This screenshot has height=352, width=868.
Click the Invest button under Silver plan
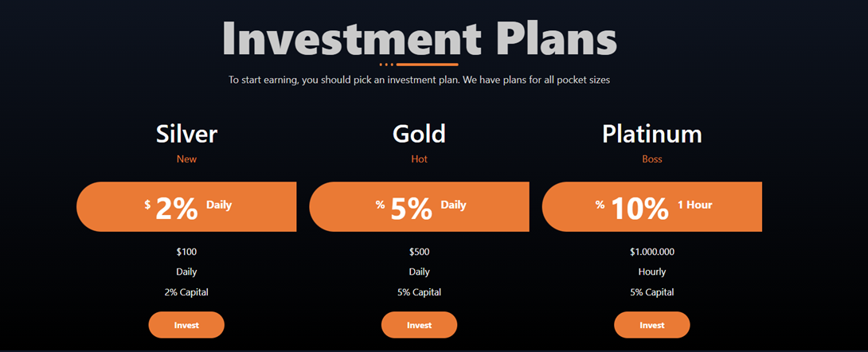(186, 325)
